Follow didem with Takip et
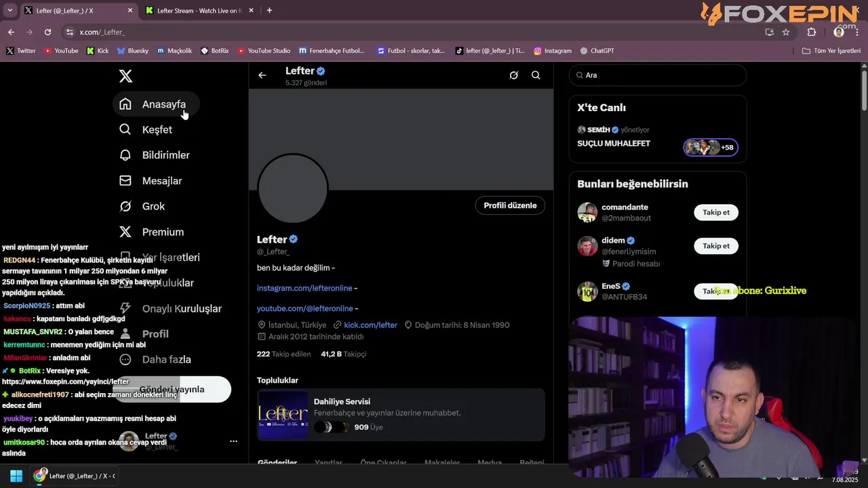Image resolution: width=868 pixels, height=488 pixels. 716,246
